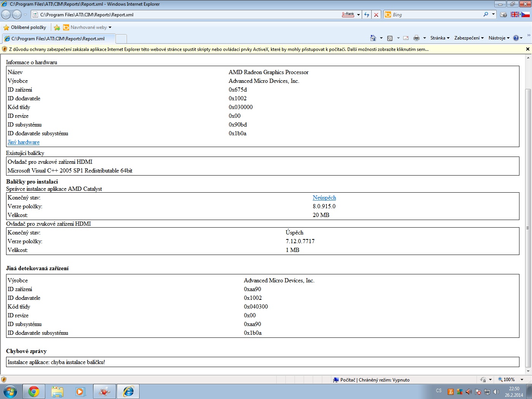
Task: Open the red molecule app in taskbar
Action: click(104, 391)
